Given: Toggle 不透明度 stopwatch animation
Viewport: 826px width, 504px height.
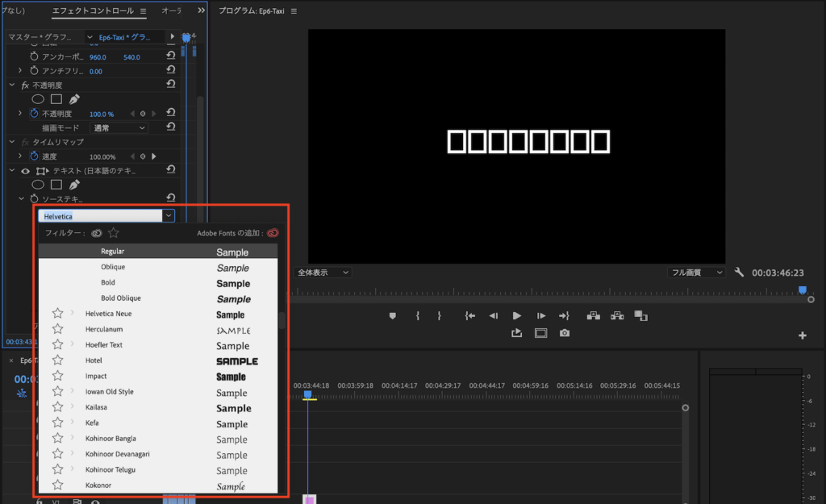Looking at the screenshot, I should tap(34, 114).
